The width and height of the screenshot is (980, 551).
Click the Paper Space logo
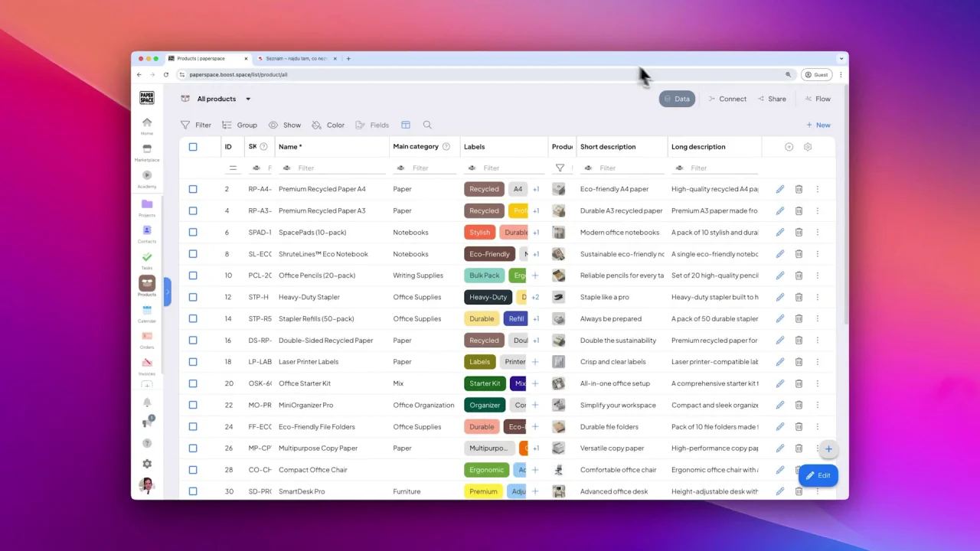tap(147, 98)
